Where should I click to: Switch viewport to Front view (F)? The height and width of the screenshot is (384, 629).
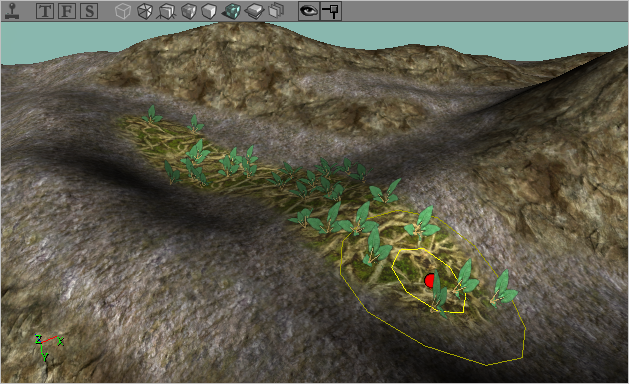pos(67,11)
